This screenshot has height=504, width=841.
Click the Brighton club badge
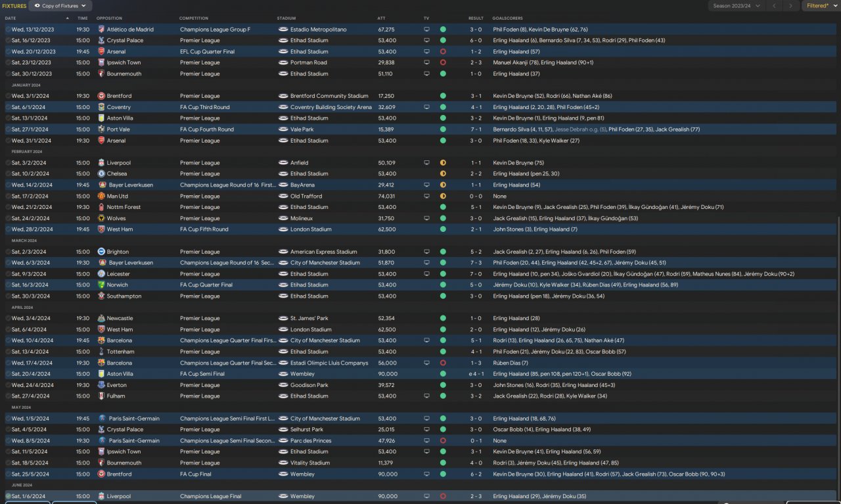(x=101, y=252)
